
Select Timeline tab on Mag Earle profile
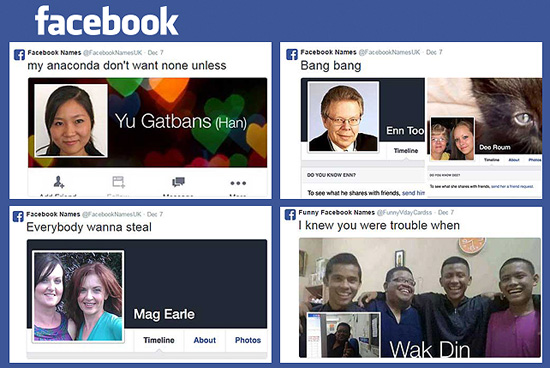pos(159,340)
